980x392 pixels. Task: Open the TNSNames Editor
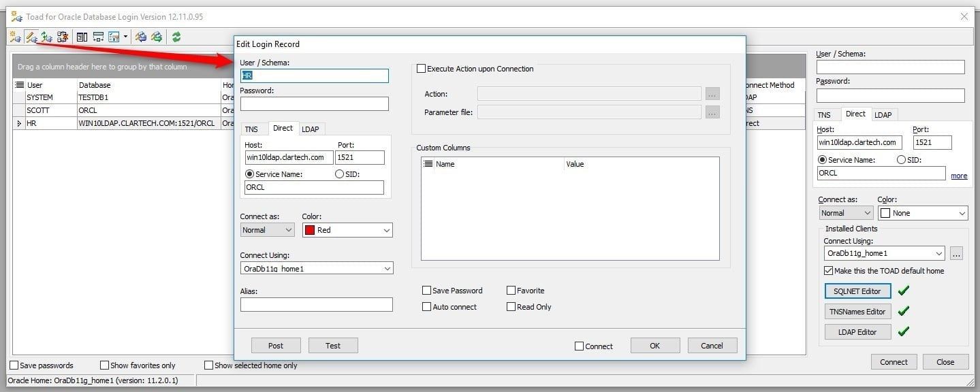857,311
